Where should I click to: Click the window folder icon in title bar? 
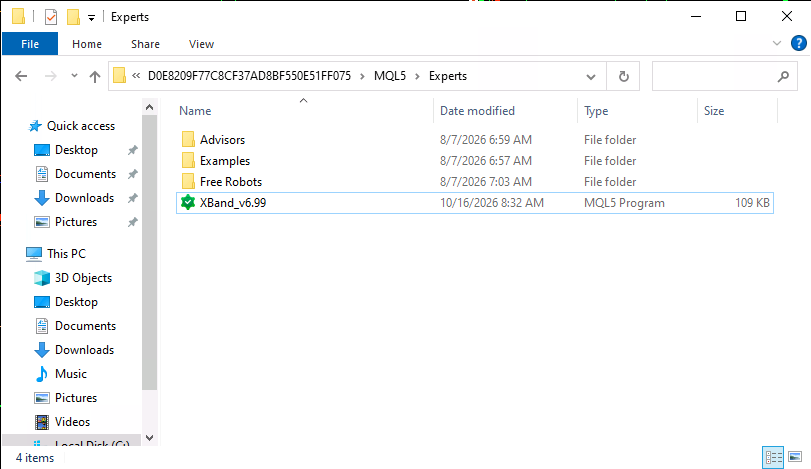coord(18,17)
